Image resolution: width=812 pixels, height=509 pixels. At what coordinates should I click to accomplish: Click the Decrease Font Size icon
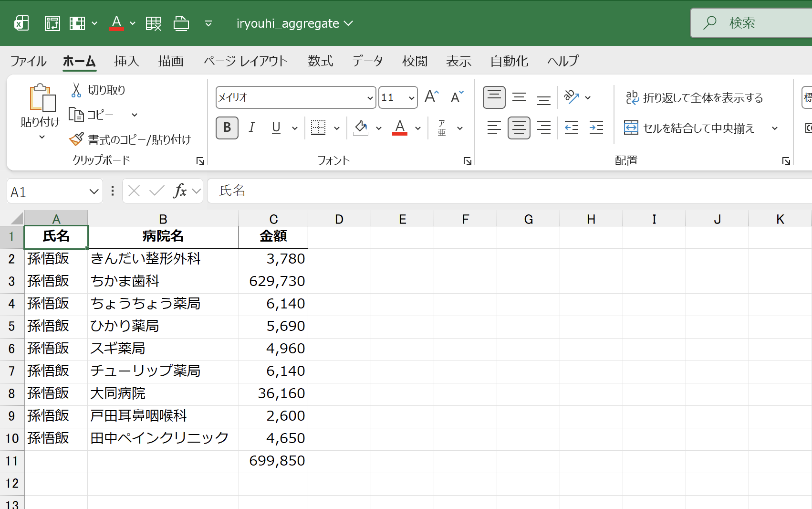click(x=457, y=97)
